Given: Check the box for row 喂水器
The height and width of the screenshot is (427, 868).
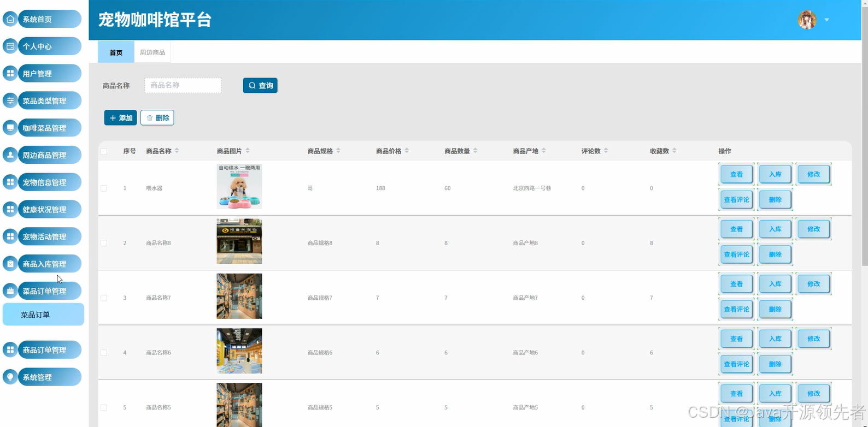Looking at the screenshot, I should coord(104,188).
